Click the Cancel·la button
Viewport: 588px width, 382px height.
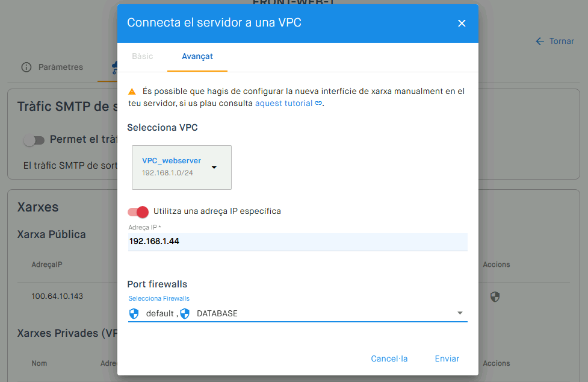(x=389, y=359)
